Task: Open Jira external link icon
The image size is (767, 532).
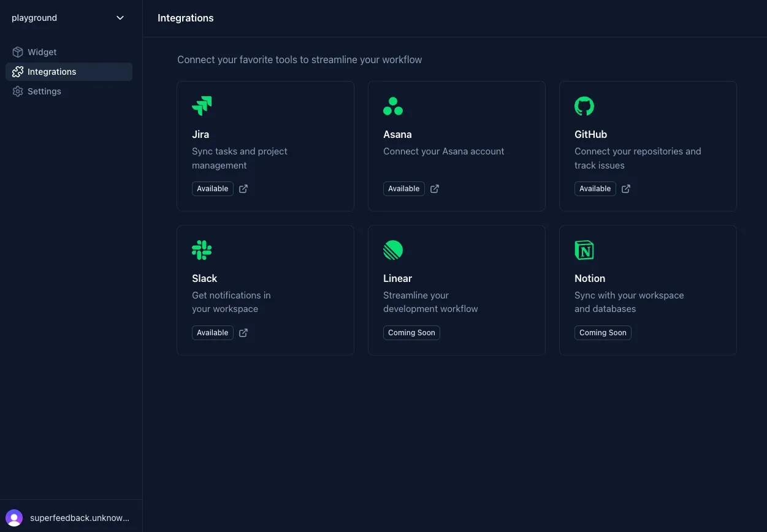Action: point(243,189)
